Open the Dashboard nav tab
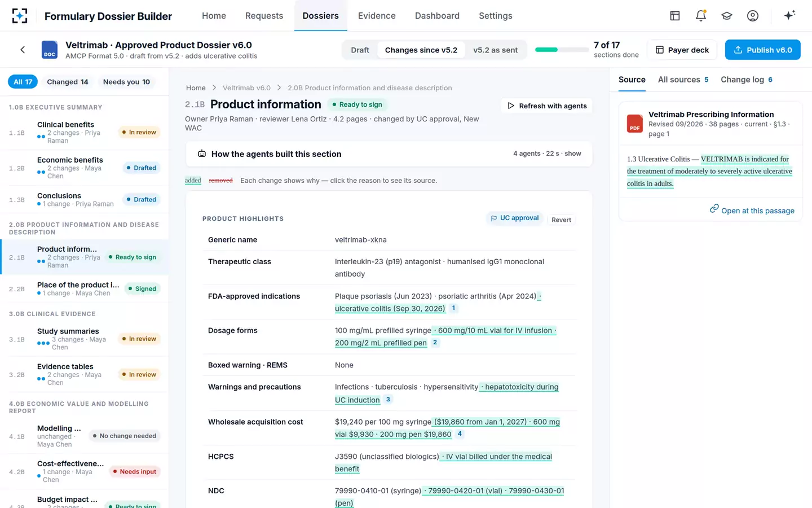Image resolution: width=812 pixels, height=508 pixels. pyautogui.click(x=437, y=16)
